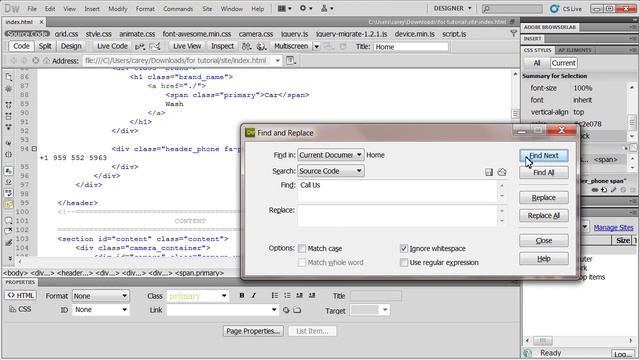Image resolution: width=640 pixels, height=360 pixels.
Task: Open the Find in dropdown
Action: 330,155
